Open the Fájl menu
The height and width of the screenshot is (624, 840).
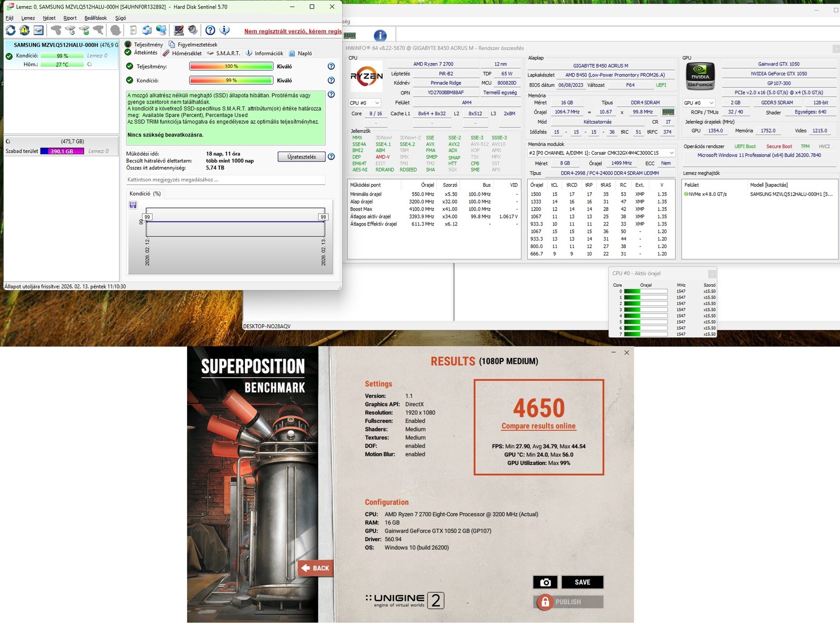point(9,18)
